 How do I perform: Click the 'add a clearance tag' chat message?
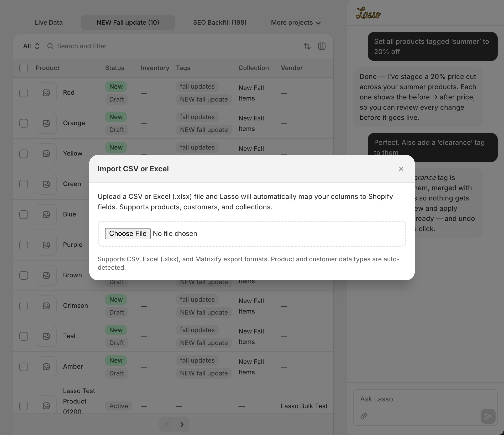(433, 147)
